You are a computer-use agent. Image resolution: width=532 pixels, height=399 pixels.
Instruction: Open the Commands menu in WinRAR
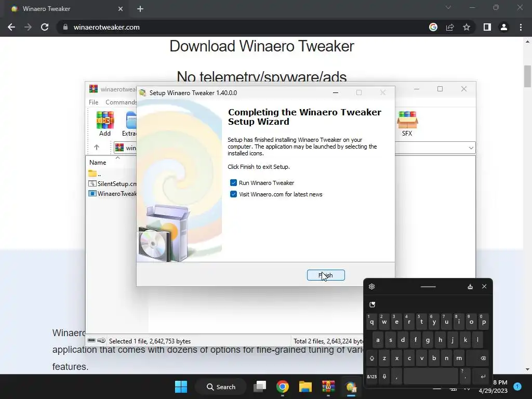coord(121,102)
